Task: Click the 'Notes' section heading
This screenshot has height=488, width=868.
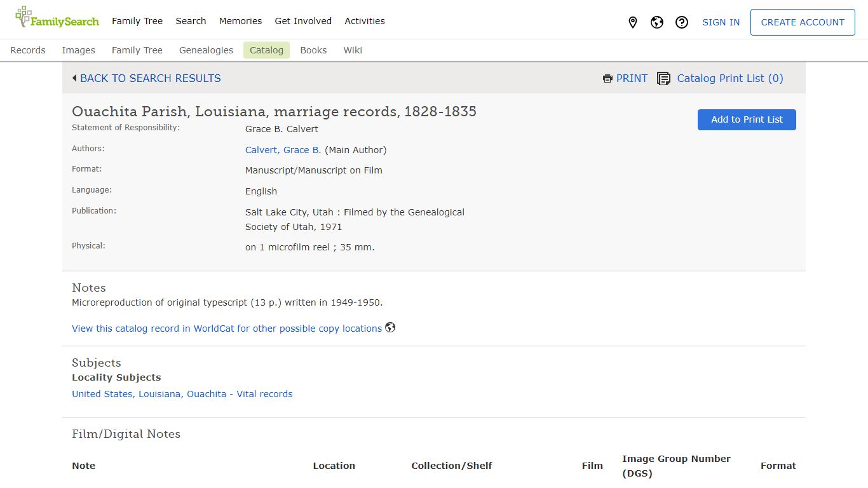Action: (x=88, y=288)
